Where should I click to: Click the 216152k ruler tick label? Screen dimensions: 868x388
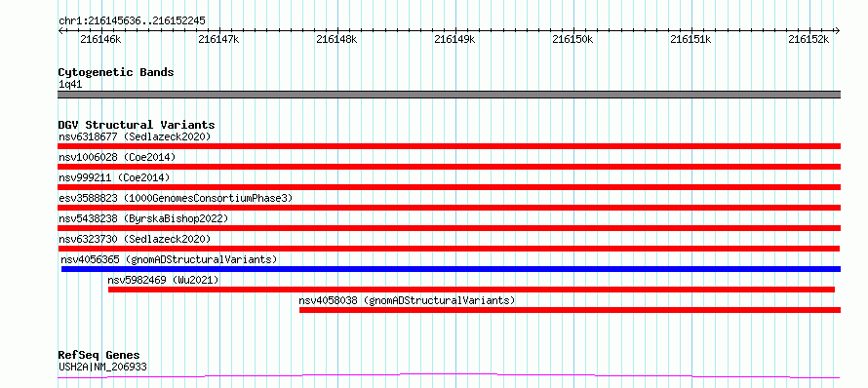809,39
